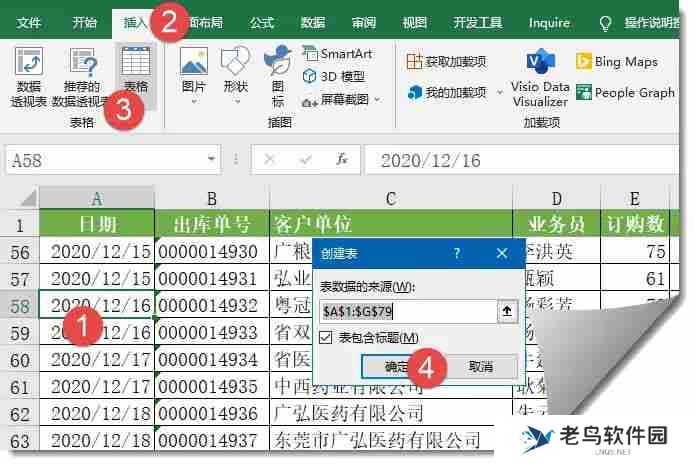Click 取消 button in dialog
694x465 pixels.
481,367
